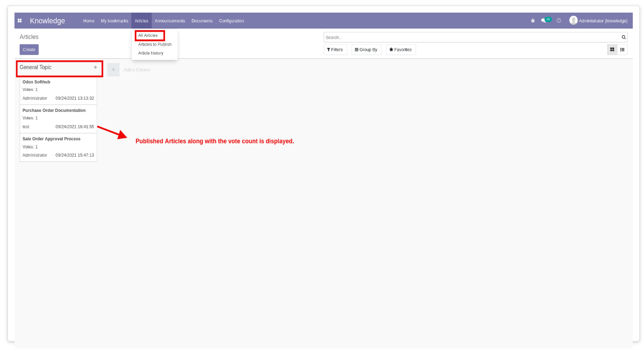Click the Administrator avatar image

tap(573, 21)
